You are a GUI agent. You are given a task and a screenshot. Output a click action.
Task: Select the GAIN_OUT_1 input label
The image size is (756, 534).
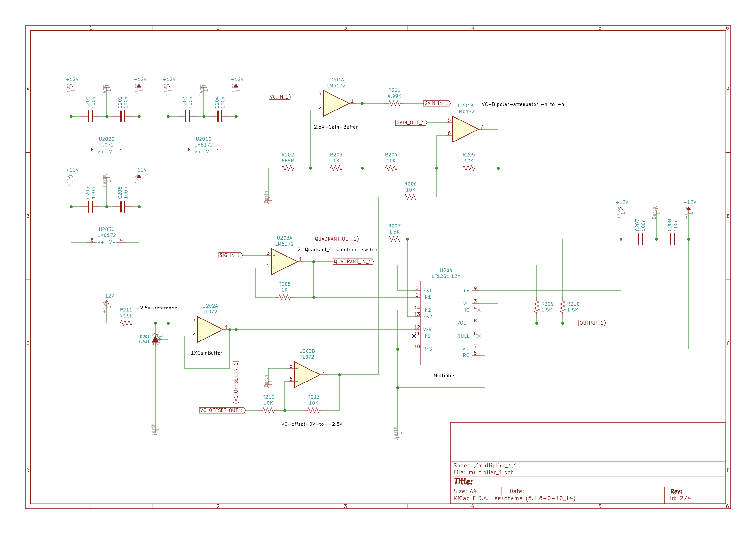pos(411,123)
